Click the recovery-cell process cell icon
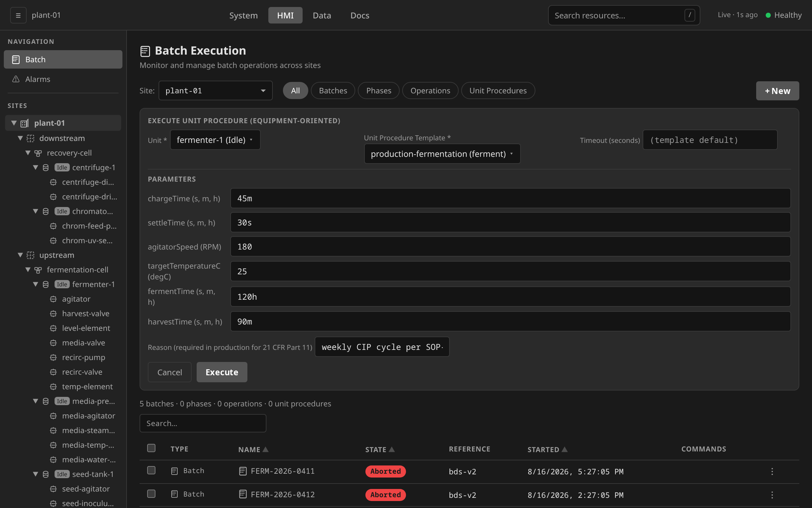This screenshot has height=508, width=812. 38,153
